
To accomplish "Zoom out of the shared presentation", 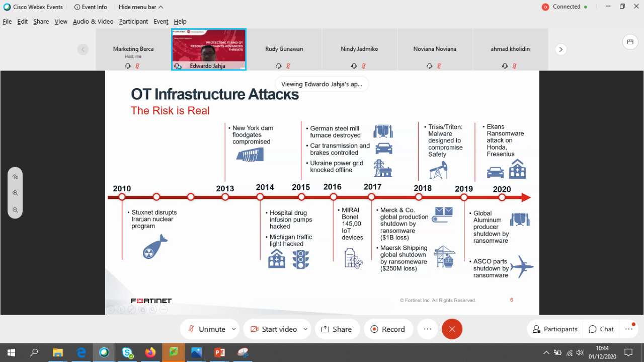I will click(x=15, y=210).
